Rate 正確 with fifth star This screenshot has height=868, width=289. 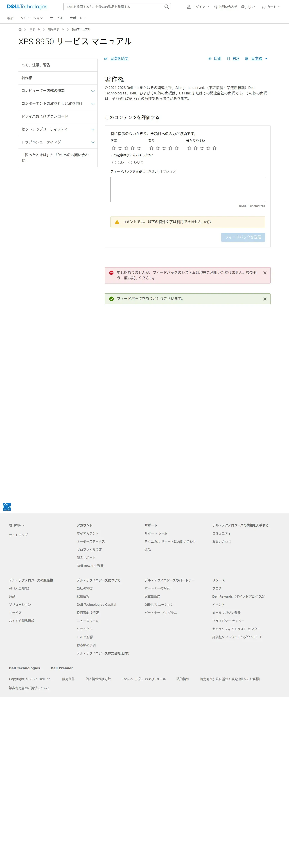pyautogui.click(x=139, y=148)
